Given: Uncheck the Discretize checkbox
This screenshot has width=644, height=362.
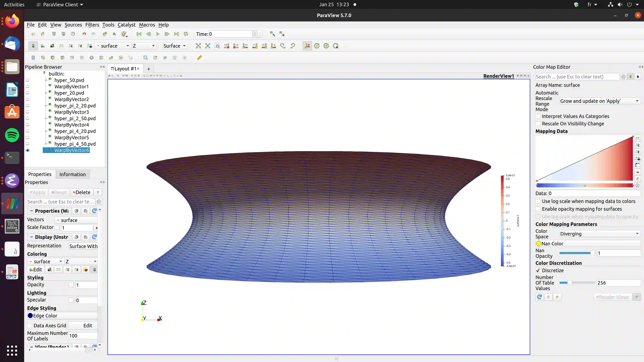Looking at the screenshot, I should (x=538, y=270).
